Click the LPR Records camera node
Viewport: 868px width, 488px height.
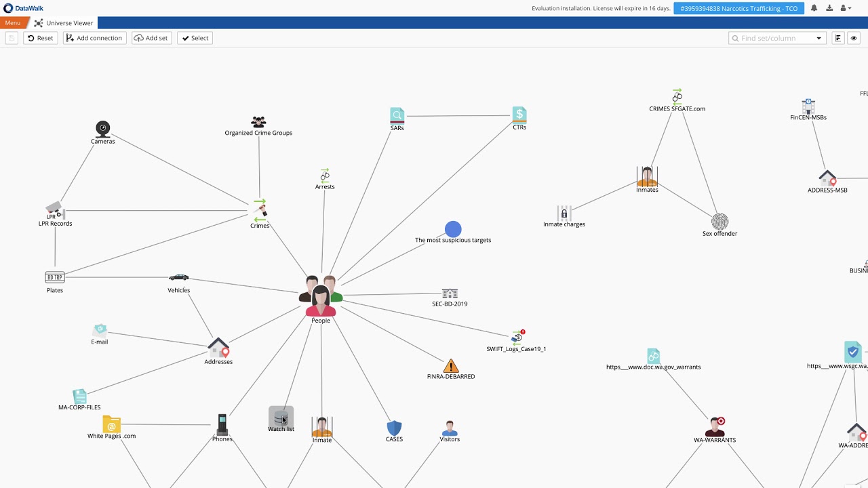[55, 211]
